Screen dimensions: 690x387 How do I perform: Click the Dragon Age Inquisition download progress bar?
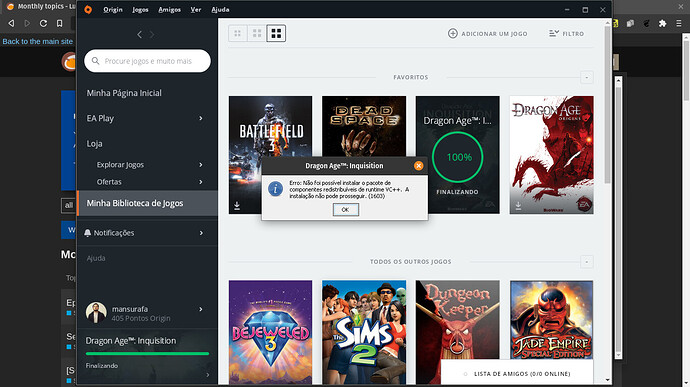point(147,353)
